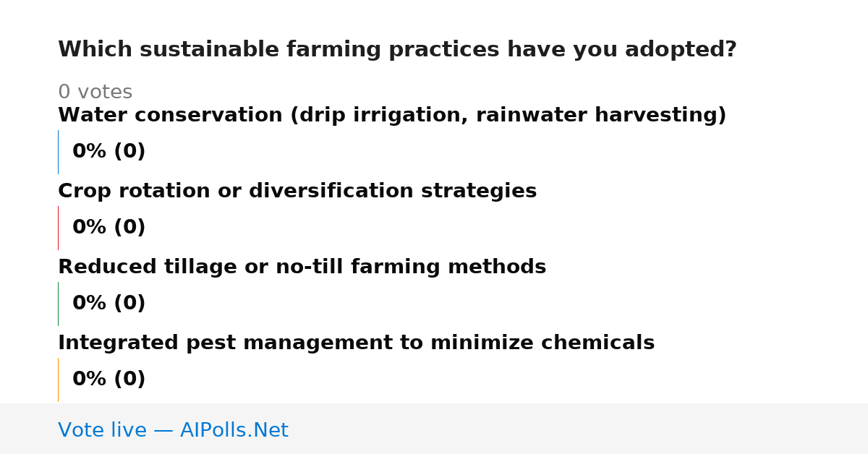Click the orange bar under Integrated pest management
The height and width of the screenshot is (454, 868).
pyautogui.click(x=58, y=380)
